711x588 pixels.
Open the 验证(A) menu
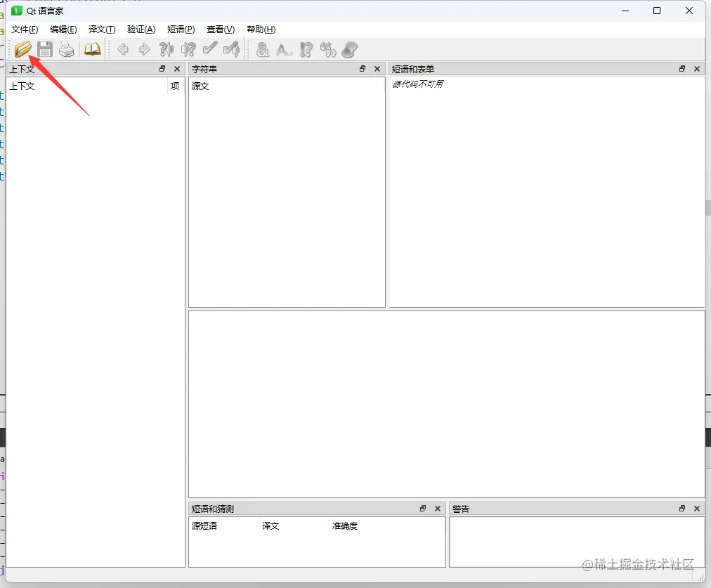141,30
